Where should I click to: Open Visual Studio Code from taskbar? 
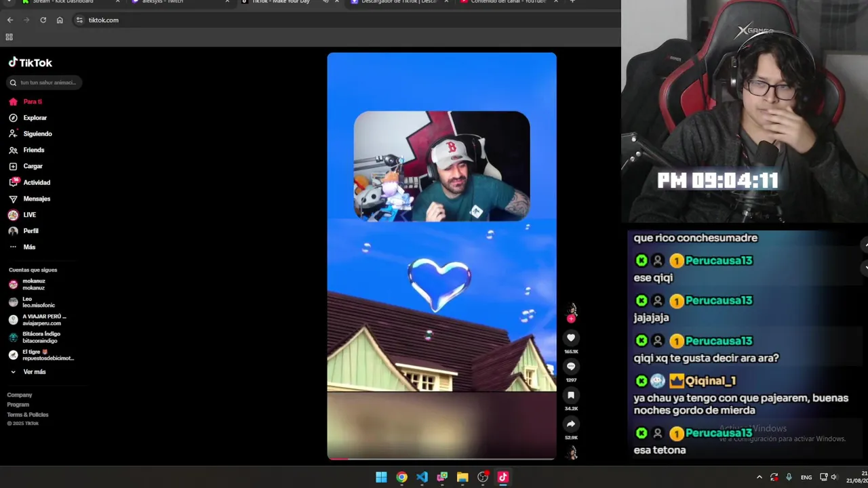coord(422,477)
